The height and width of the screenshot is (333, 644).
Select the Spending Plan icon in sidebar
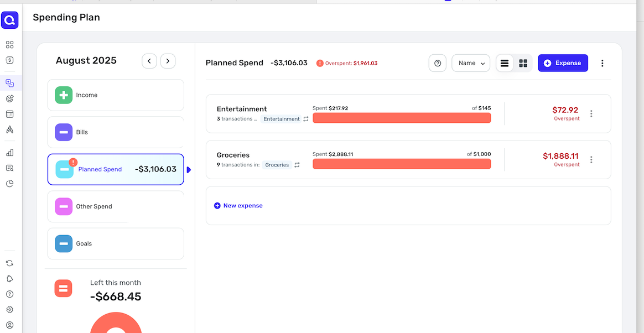[x=10, y=84]
